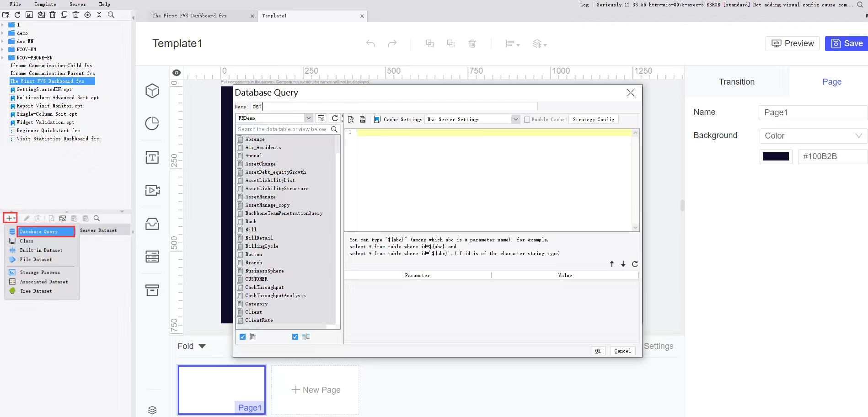Click the refresh icon in the file tree toolbar
868x417 pixels.
(x=17, y=15)
